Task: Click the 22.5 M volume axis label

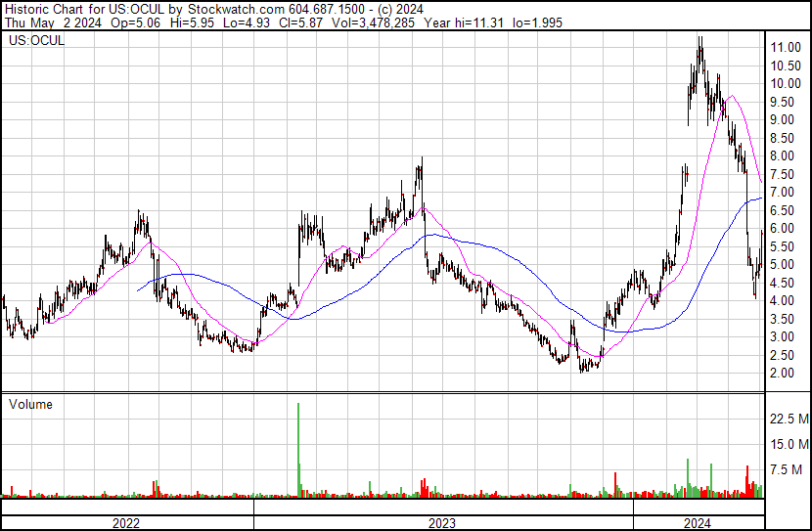Action: 789,419
